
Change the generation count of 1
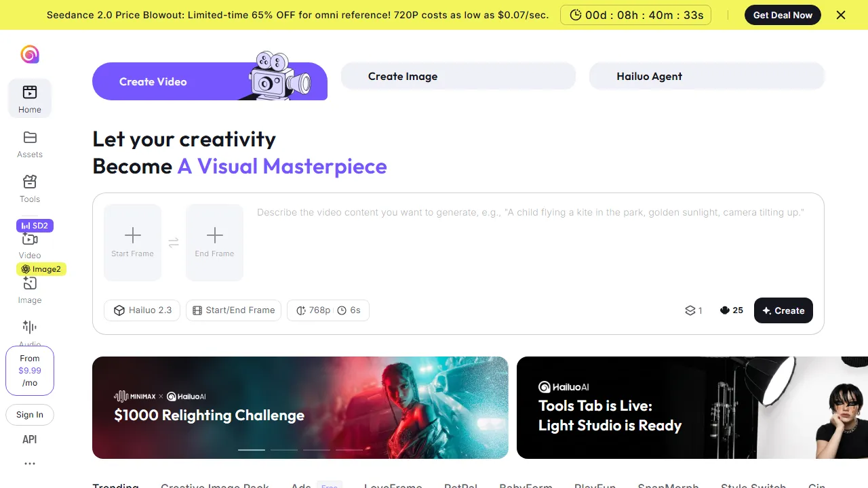coord(694,310)
